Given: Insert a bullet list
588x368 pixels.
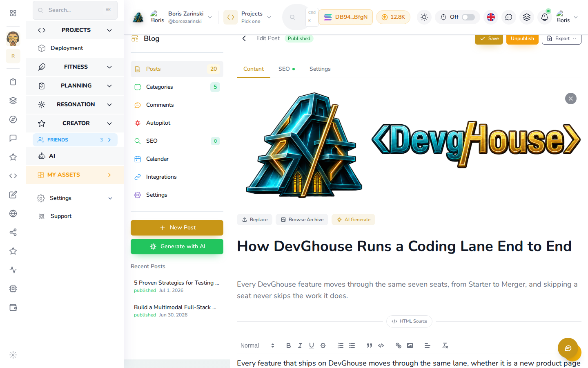Looking at the screenshot, I should pyautogui.click(x=352, y=346).
